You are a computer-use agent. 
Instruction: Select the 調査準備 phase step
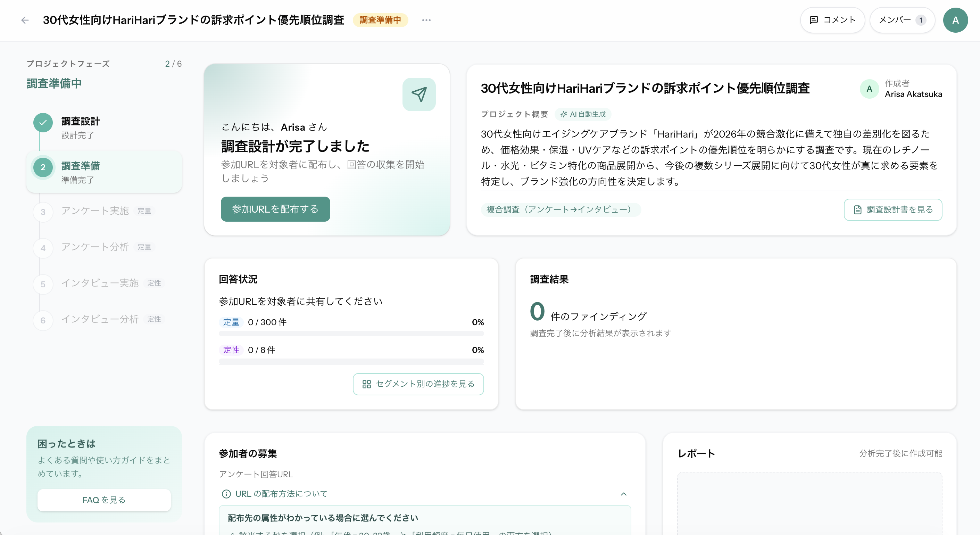coord(104,172)
